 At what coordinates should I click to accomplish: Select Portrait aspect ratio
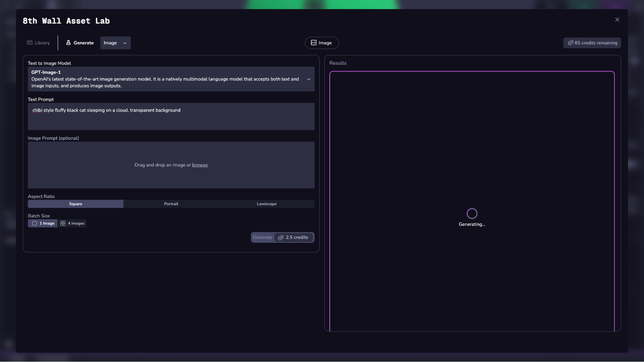[x=171, y=204]
